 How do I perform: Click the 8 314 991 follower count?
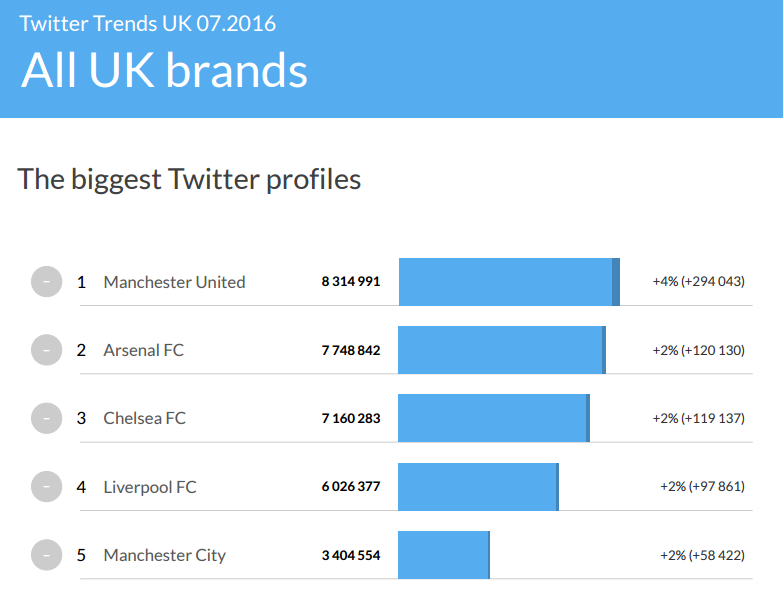tap(350, 282)
